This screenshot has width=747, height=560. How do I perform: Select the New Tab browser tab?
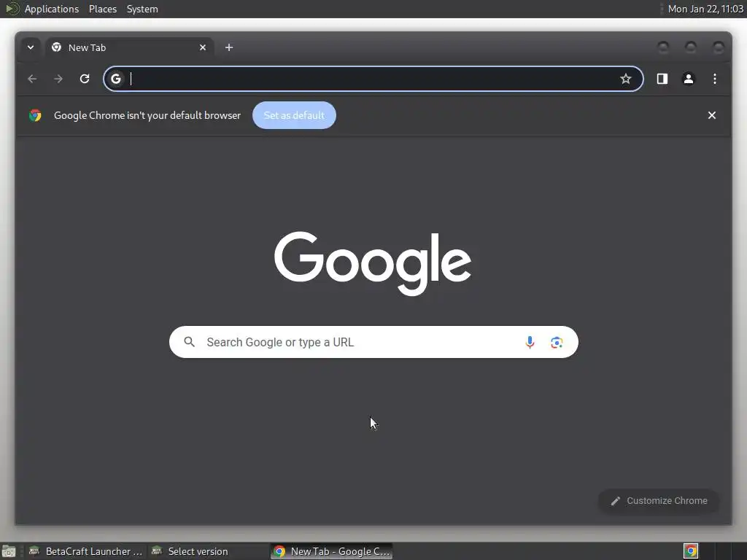coord(129,47)
